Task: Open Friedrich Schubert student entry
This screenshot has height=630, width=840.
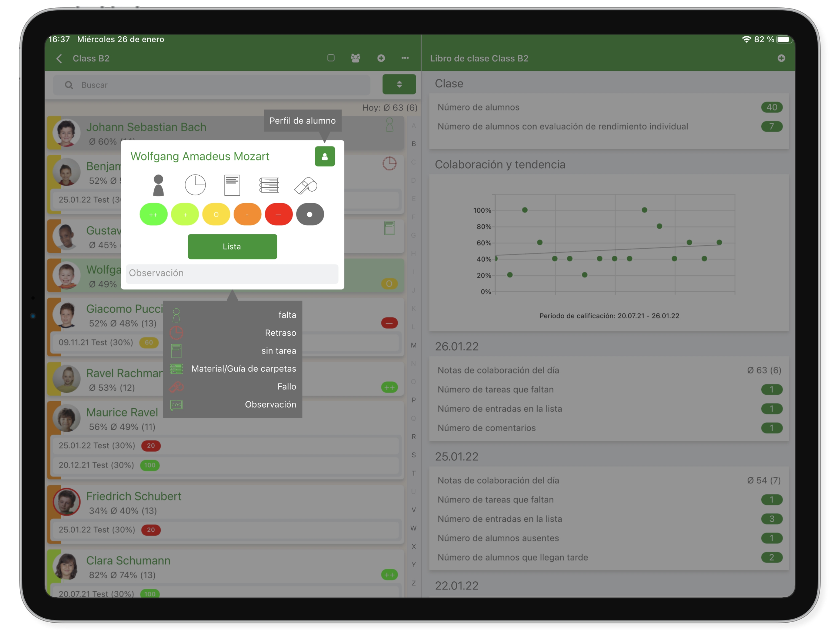Action: pyautogui.click(x=134, y=496)
